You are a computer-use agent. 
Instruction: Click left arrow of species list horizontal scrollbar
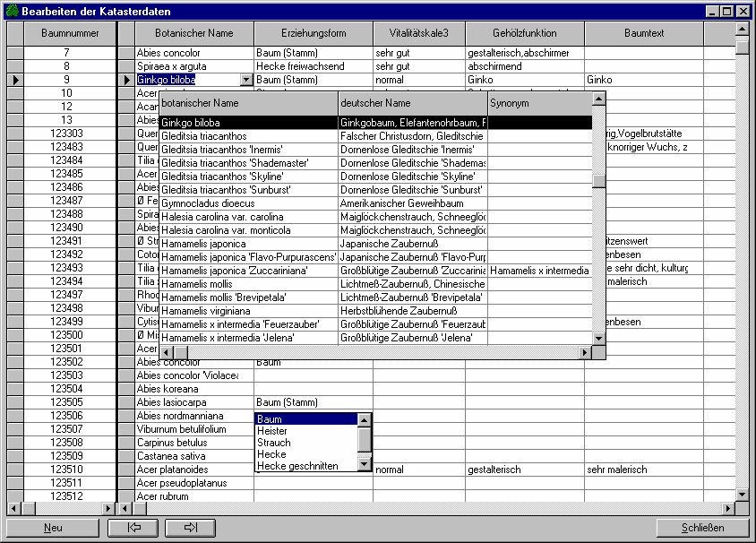coord(167,352)
